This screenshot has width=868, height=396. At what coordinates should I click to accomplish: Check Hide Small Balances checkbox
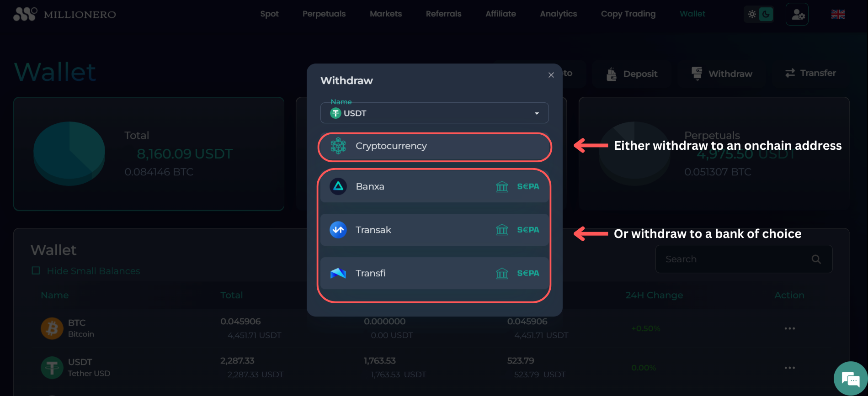[x=36, y=271]
